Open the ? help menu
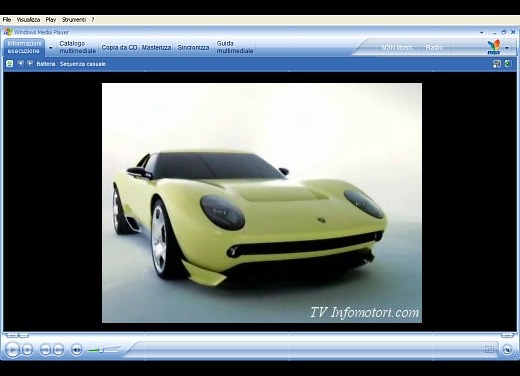Viewport: 520px width, 376px height. (93, 20)
